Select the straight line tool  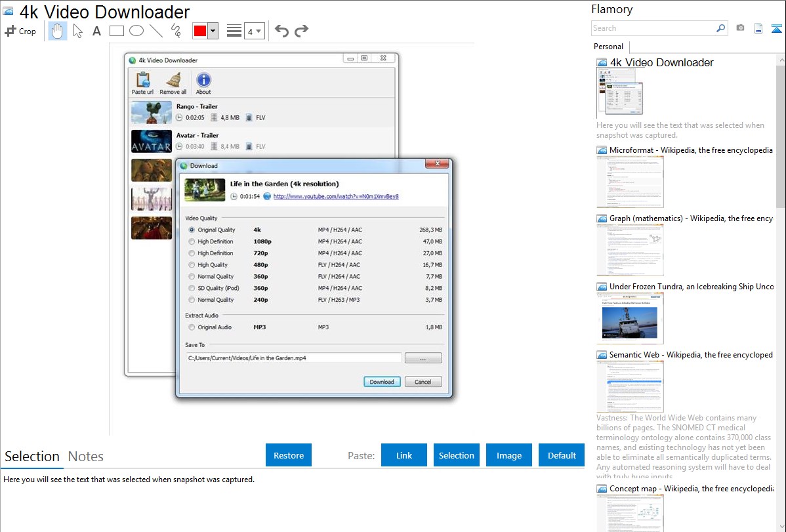click(156, 31)
